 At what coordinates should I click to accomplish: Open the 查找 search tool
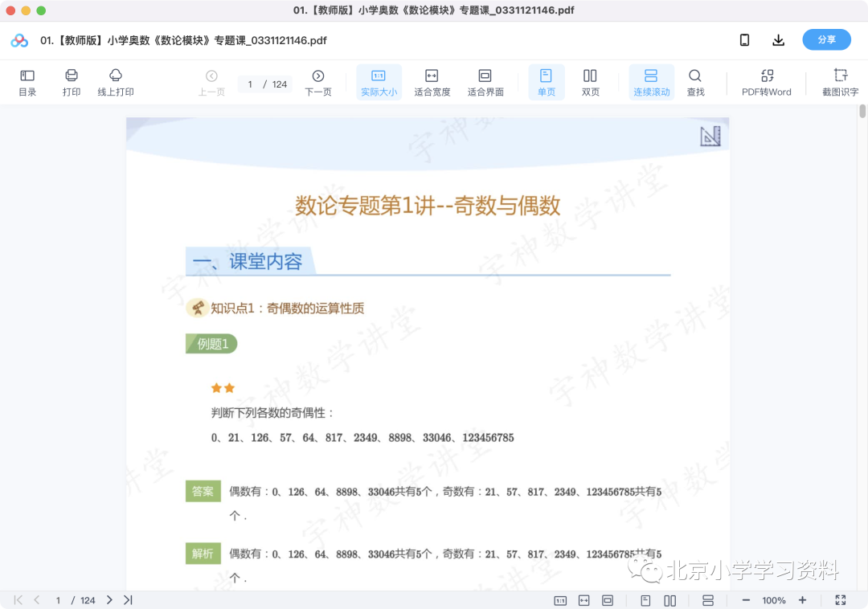[695, 83]
